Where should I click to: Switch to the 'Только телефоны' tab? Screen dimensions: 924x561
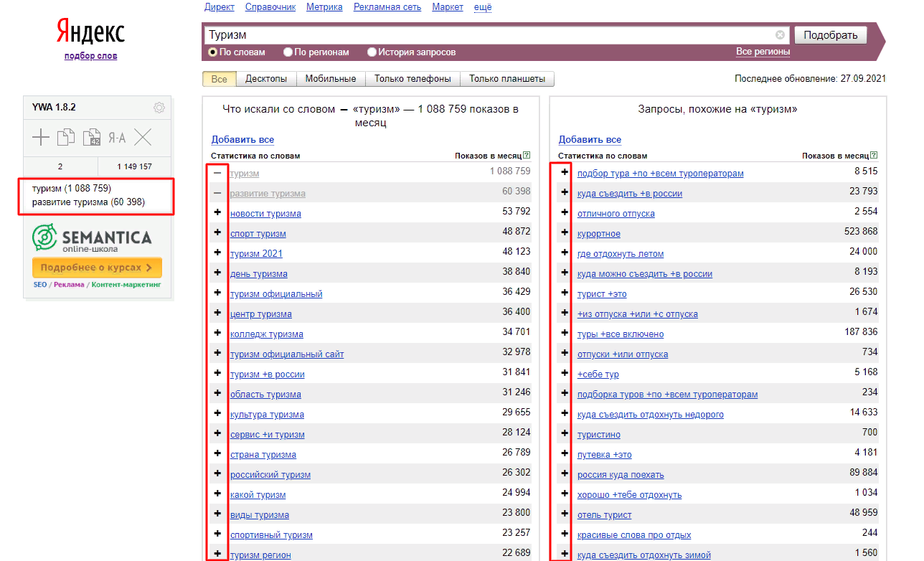point(412,79)
